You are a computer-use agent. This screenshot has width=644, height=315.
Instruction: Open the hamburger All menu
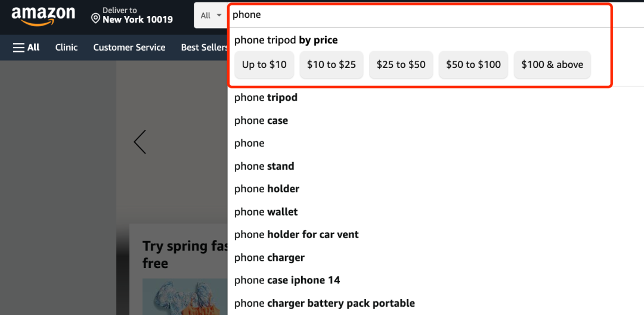tap(26, 48)
